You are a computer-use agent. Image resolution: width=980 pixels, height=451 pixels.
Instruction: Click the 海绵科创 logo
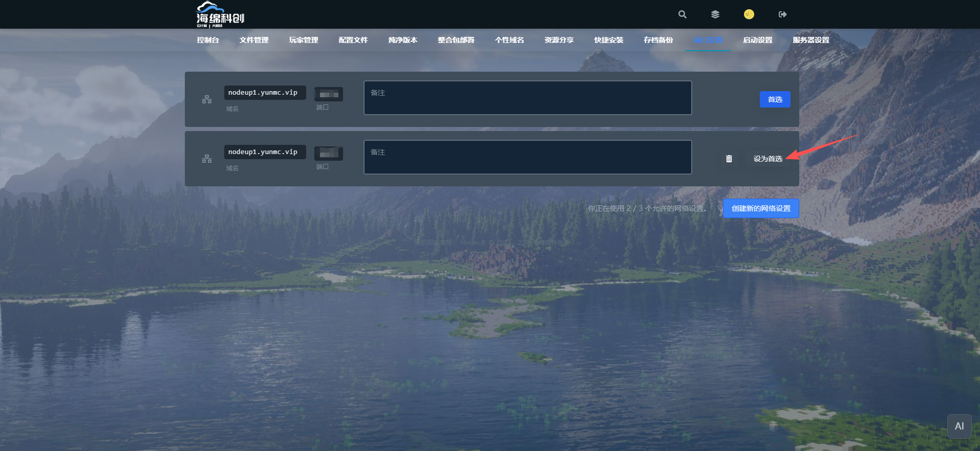[220, 14]
